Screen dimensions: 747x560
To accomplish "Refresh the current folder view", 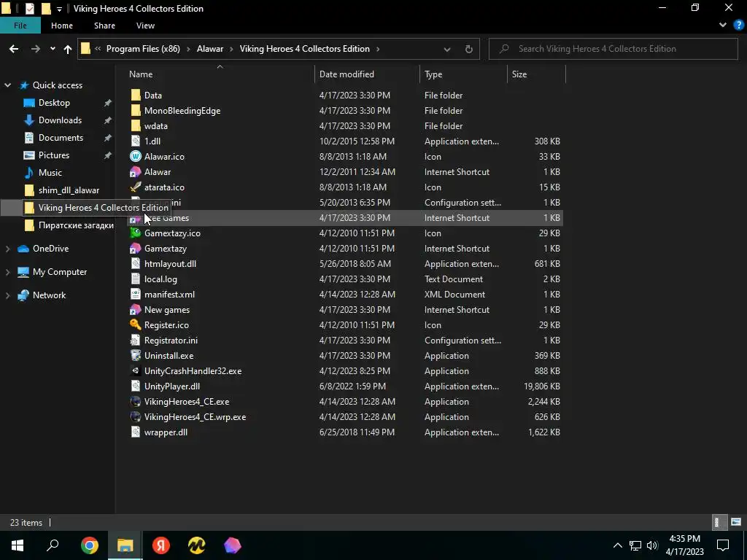I will (x=469, y=49).
